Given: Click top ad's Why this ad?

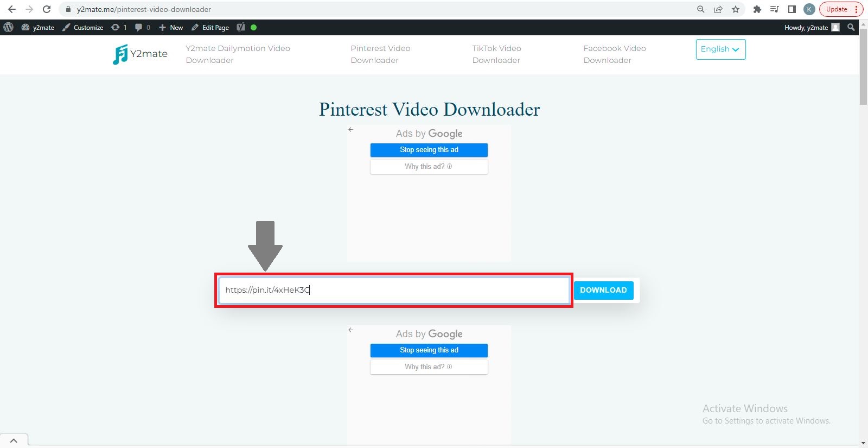Looking at the screenshot, I should point(429,167).
